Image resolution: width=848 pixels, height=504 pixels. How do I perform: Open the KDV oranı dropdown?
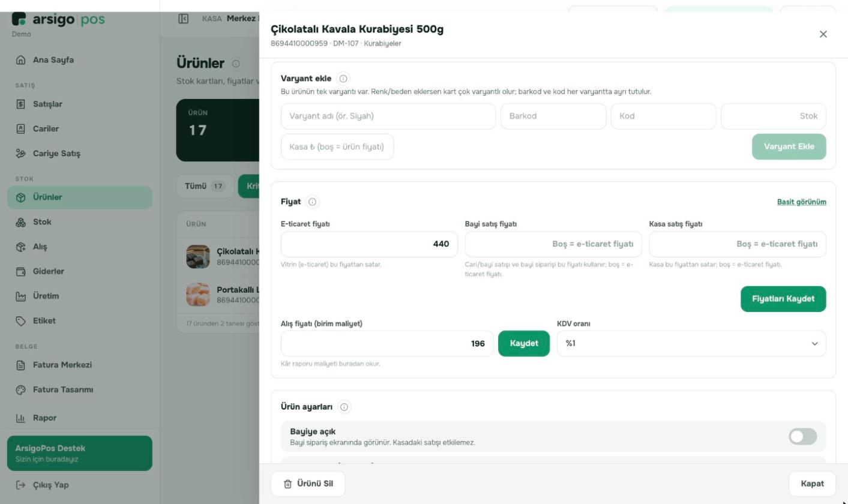coord(691,344)
